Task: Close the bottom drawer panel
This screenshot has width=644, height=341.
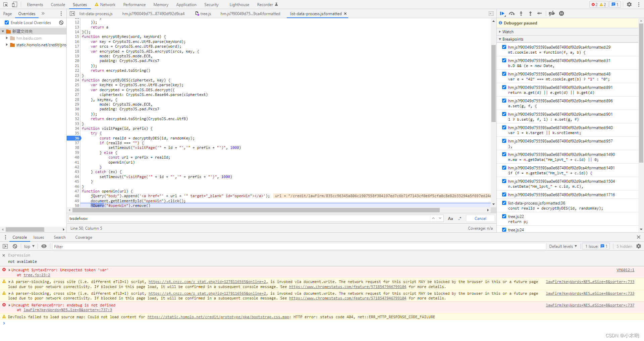Action: [x=638, y=237]
